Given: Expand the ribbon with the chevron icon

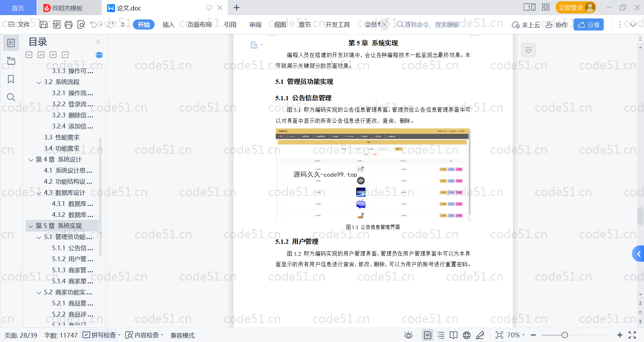Looking at the screenshot, I should point(633,24).
